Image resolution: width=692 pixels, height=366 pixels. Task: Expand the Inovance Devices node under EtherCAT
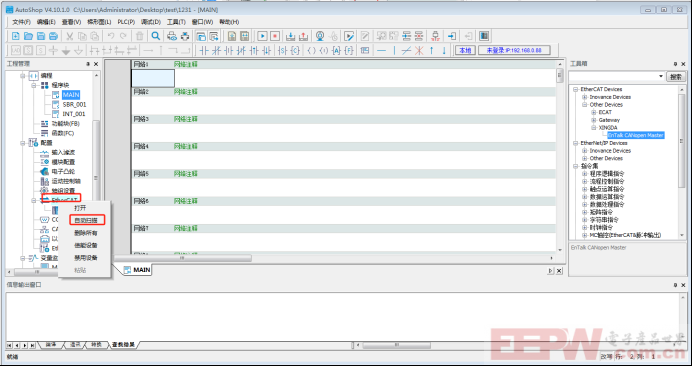coord(584,97)
